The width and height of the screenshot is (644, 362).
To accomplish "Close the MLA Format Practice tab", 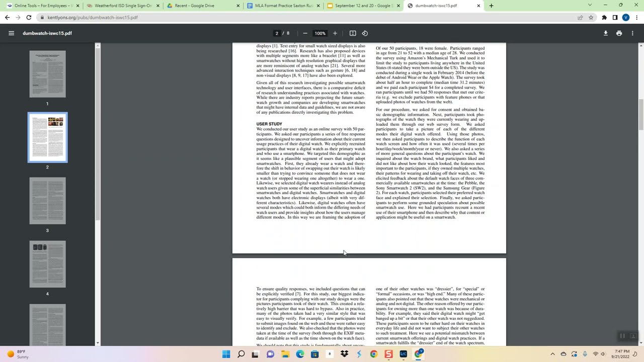I will (x=318, y=6).
